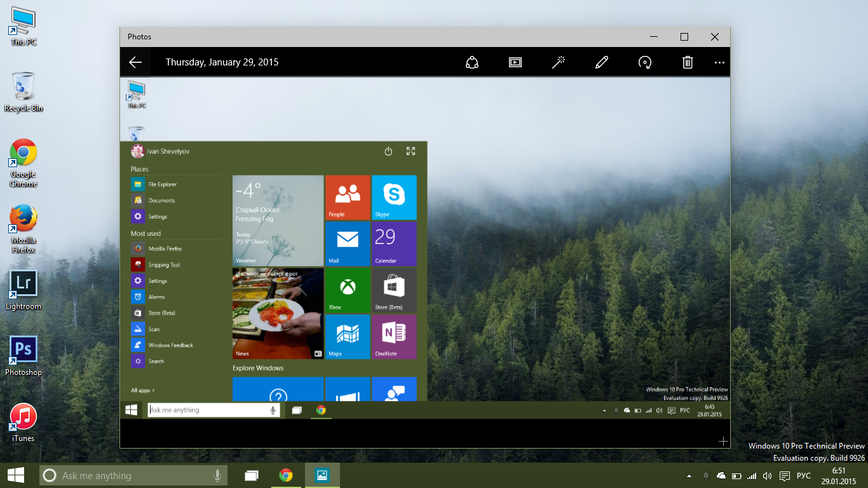Click Ivan Shevelyov user name

[x=168, y=151]
